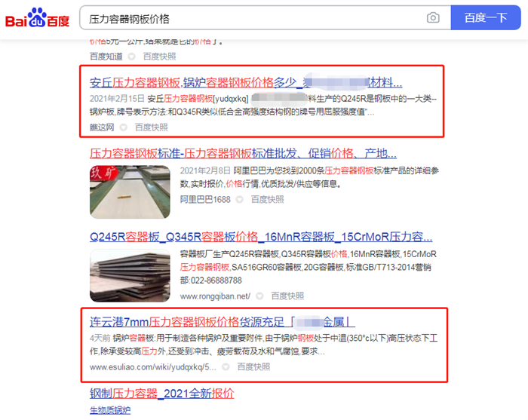The width and height of the screenshot is (528, 420).
Task: Open 百度快照 beside 瞧这网
Action: tap(151, 127)
